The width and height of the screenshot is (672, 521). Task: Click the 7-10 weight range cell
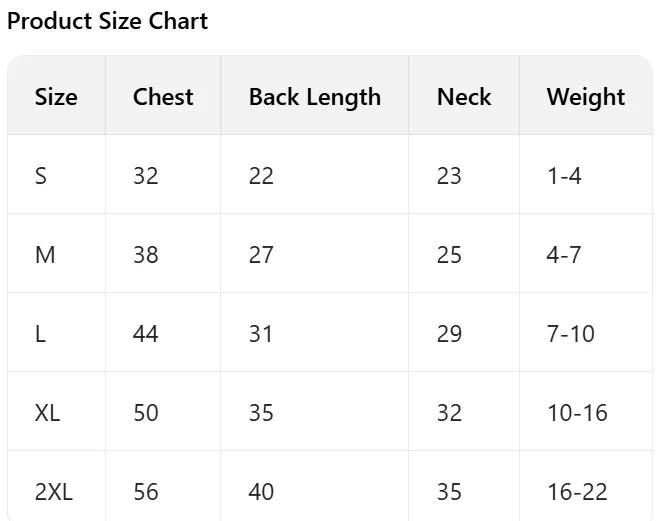[x=571, y=333]
